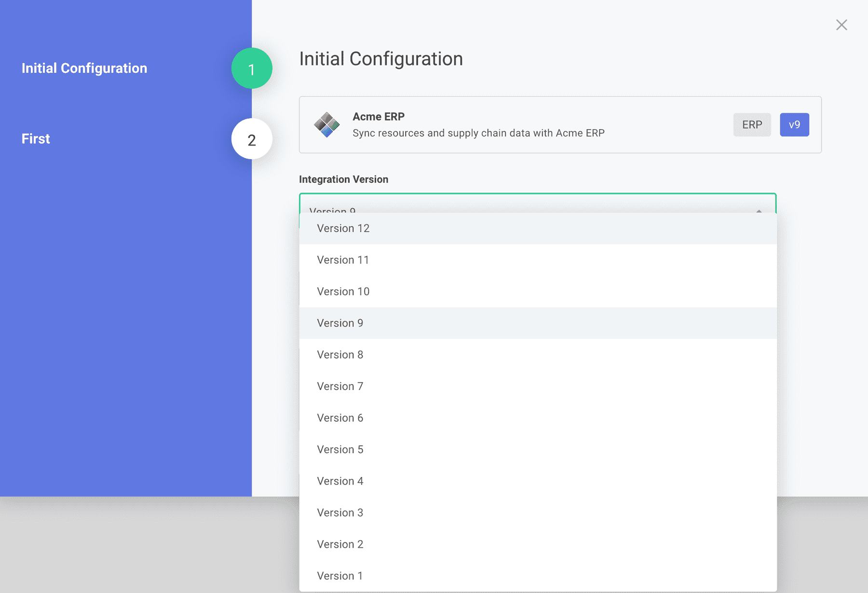Go to step 1 circle
The height and width of the screenshot is (593, 868).
tap(252, 68)
